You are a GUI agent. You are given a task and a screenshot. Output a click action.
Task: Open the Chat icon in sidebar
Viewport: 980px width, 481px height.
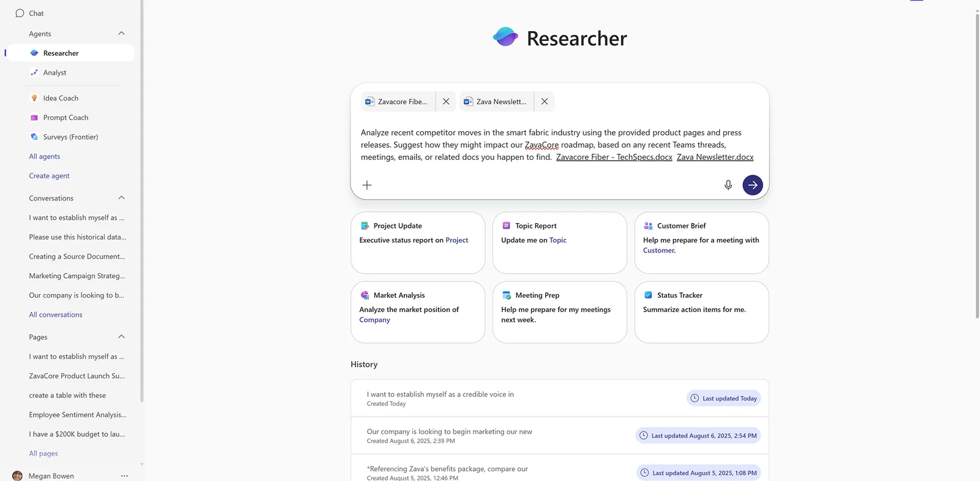coord(20,13)
